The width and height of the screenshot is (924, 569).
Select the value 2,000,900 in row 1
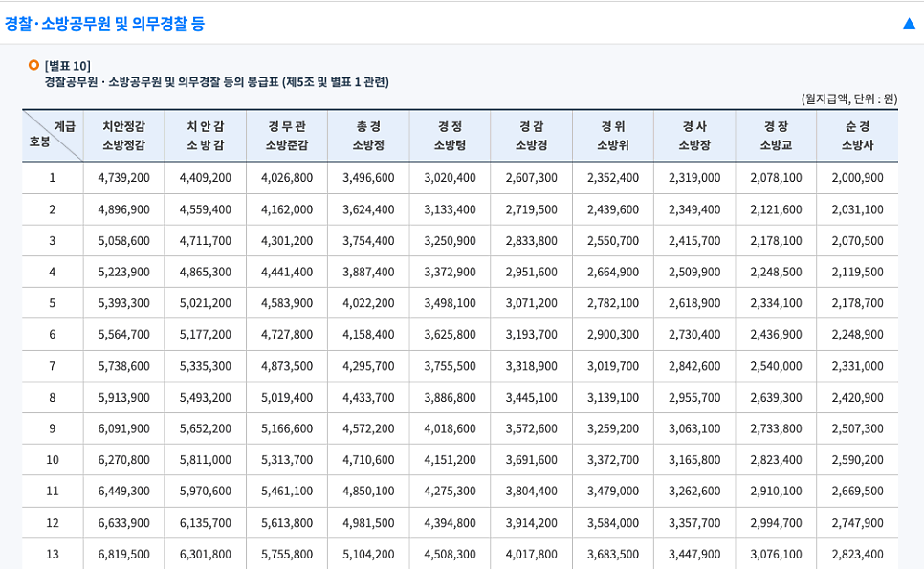pyautogui.click(x=857, y=177)
